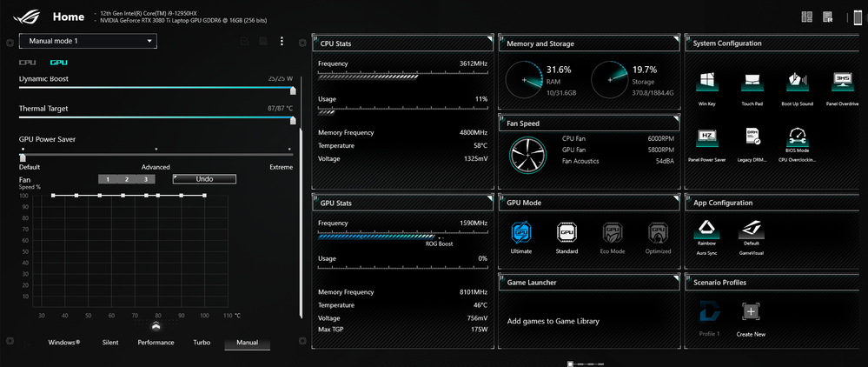
Task: Open the Legacy DRM icon
Action: click(752, 137)
